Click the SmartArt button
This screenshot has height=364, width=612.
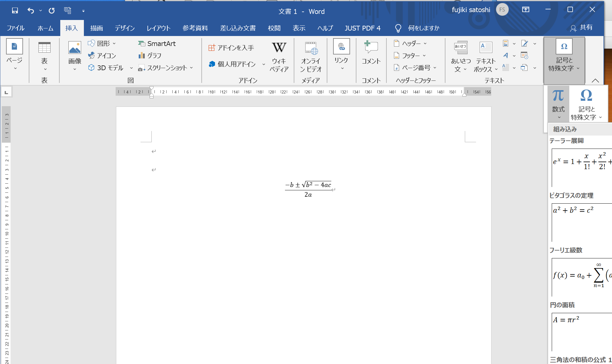(x=157, y=44)
